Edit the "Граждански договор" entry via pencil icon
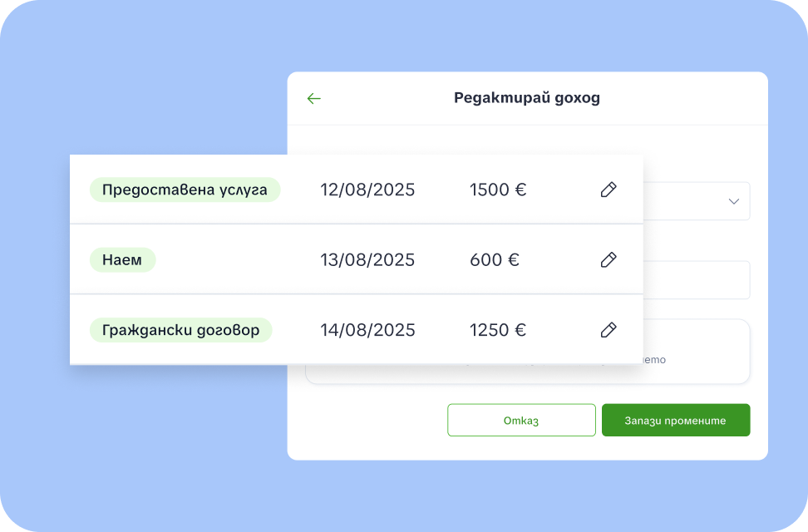 608,330
